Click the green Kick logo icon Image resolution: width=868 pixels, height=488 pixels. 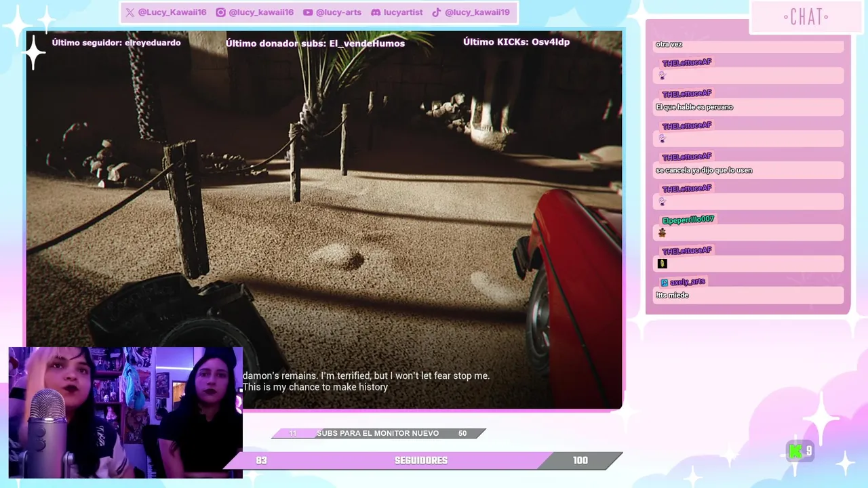(795, 451)
